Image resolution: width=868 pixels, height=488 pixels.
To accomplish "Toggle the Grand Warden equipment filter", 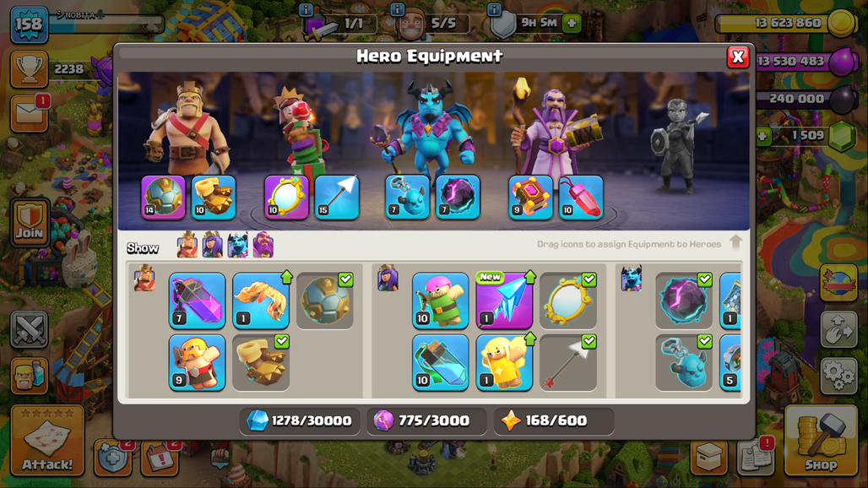I will click(x=263, y=245).
